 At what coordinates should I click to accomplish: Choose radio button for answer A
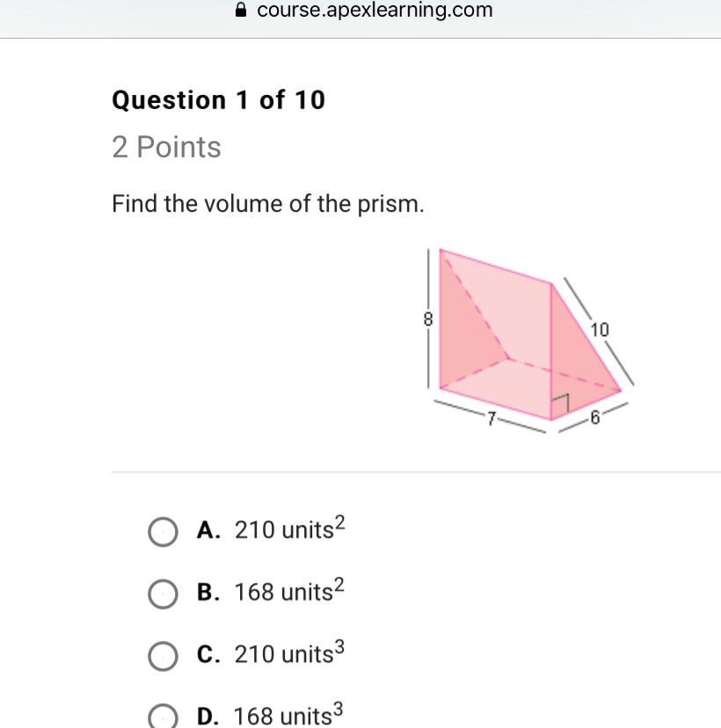pyautogui.click(x=163, y=532)
